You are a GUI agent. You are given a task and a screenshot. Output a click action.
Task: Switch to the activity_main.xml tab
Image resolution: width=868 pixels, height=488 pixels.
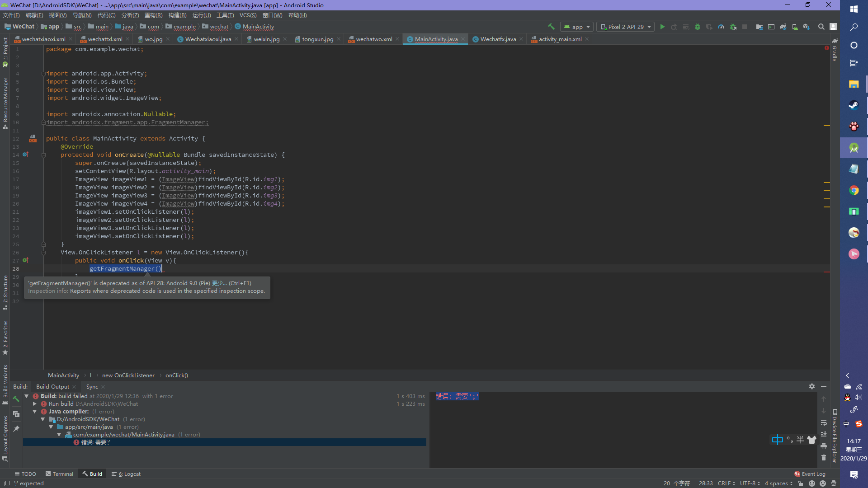[x=560, y=39]
